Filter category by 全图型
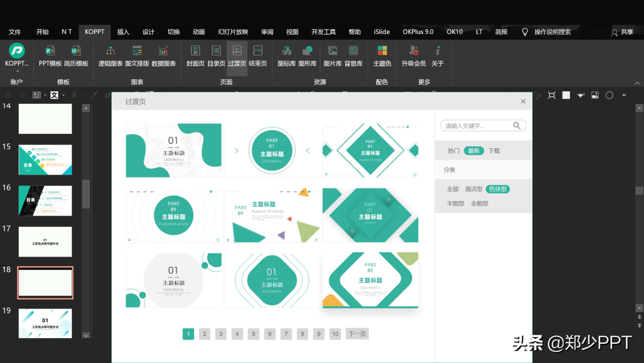Image resolution: width=644 pixels, height=363 pixels. coord(479,203)
